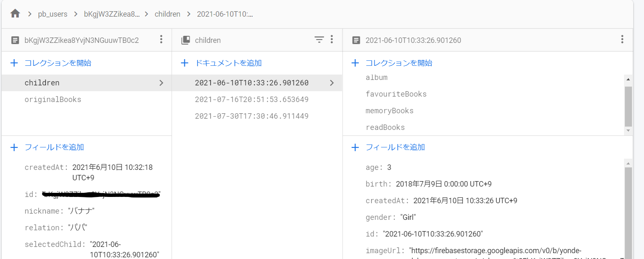Click the plus icon beside ドキュメントを追加

(x=185, y=63)
